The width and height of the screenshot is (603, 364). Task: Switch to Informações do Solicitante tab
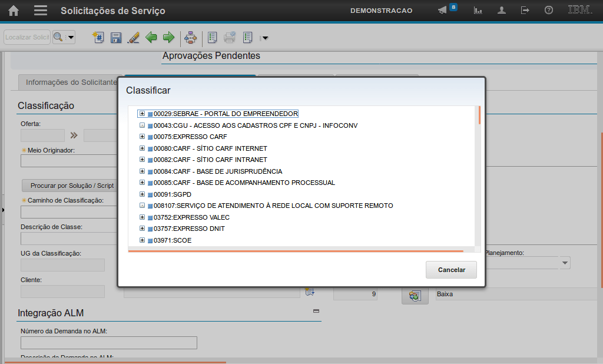point(71,82)
